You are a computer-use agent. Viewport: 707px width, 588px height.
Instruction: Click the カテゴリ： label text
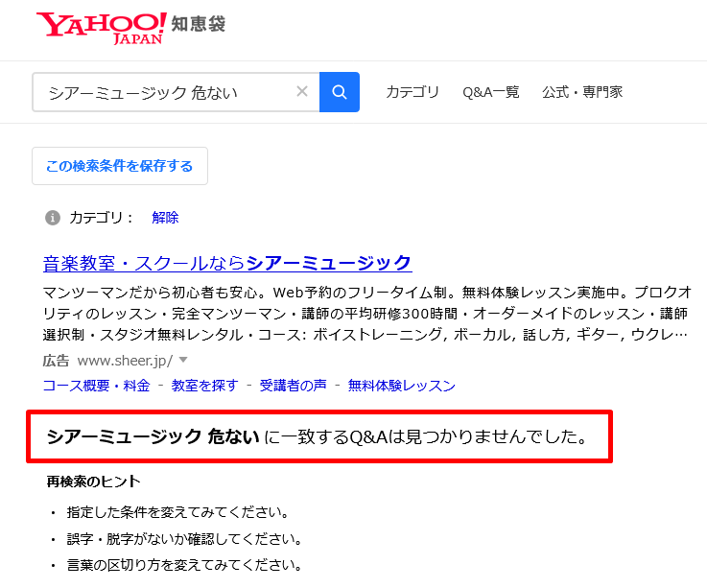102,218
